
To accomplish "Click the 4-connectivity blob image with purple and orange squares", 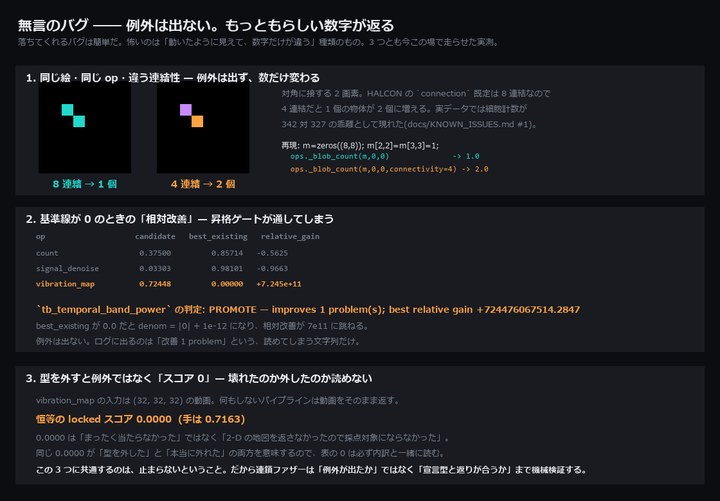I will [x=203, y=128].
